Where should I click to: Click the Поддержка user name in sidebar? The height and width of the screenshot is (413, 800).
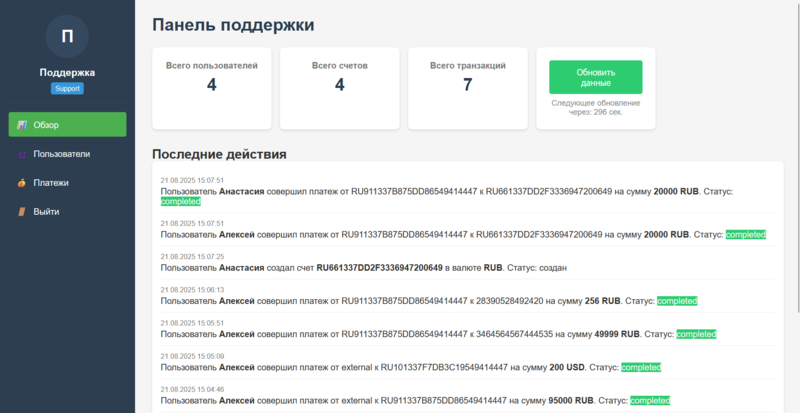coord(67,72)
